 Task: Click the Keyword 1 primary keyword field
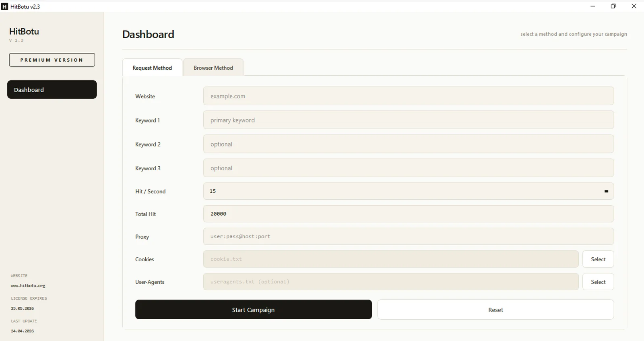(409, 120)
